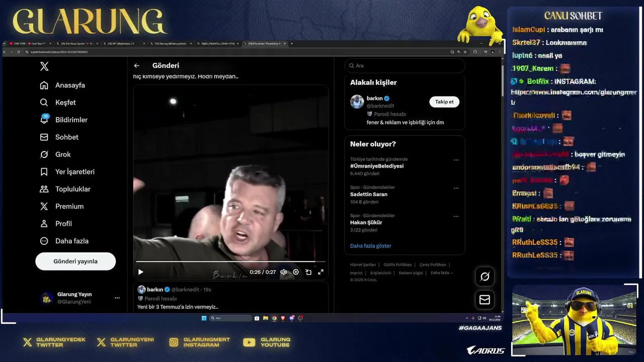Image resolution: width=644 pixels, height=362 pixels.
Task: Open Chrome from taskbar
Action: [274, 318]
